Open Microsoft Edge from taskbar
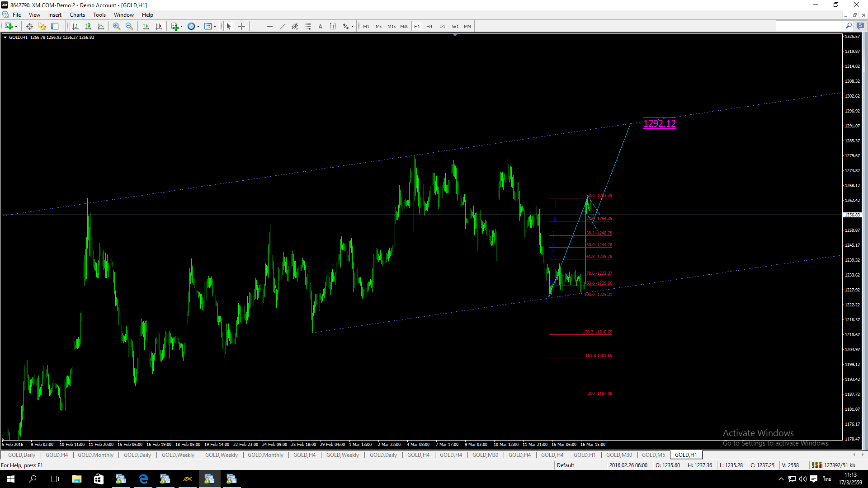 point(143,479)
